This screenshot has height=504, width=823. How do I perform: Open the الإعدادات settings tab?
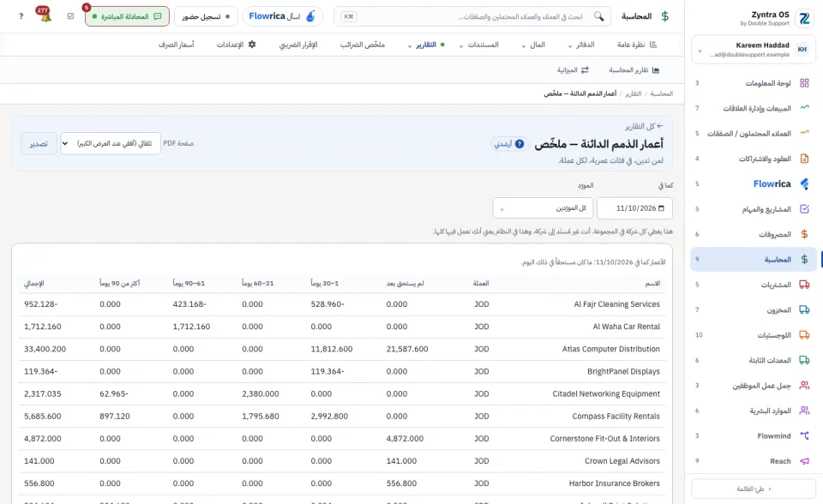pyautogui.click(x=237, y=45)
